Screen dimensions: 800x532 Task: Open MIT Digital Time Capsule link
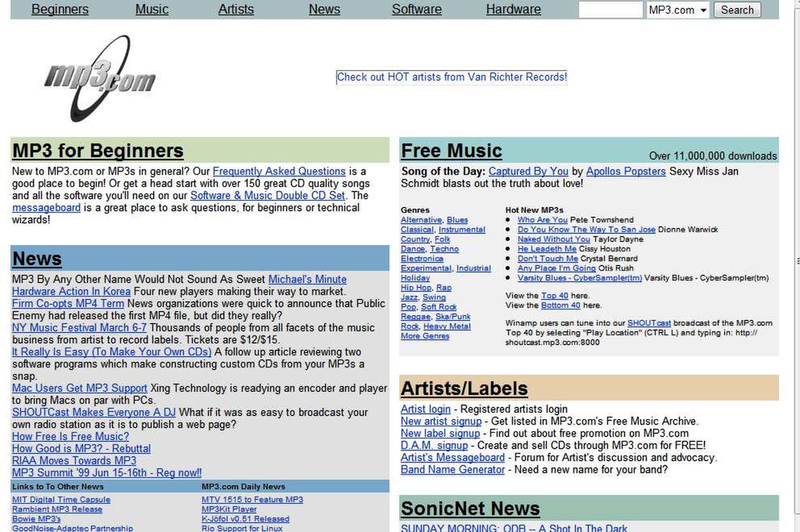[61, 500]
